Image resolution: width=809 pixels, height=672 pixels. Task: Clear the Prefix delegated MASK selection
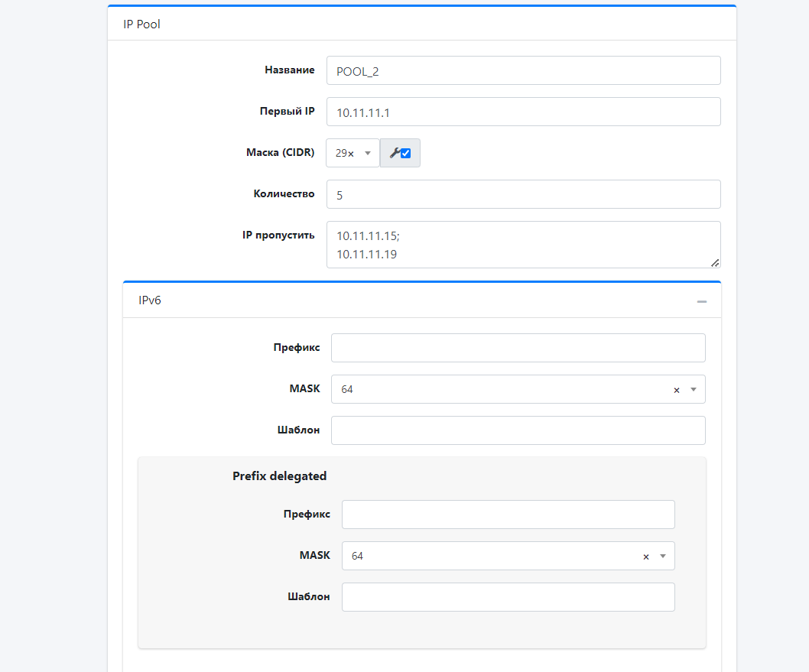(645, 557)
